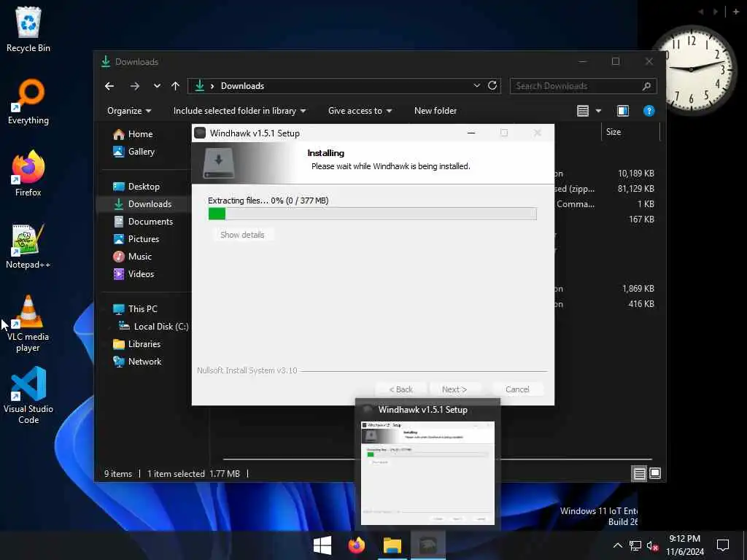Open Give access to menu
This screenshot has height=560, width=747.
(x=360, y=111)
